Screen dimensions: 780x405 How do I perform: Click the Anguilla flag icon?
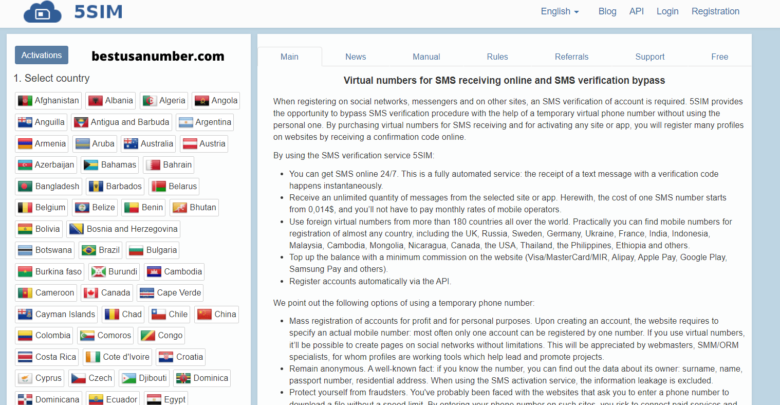coord(25,122)
